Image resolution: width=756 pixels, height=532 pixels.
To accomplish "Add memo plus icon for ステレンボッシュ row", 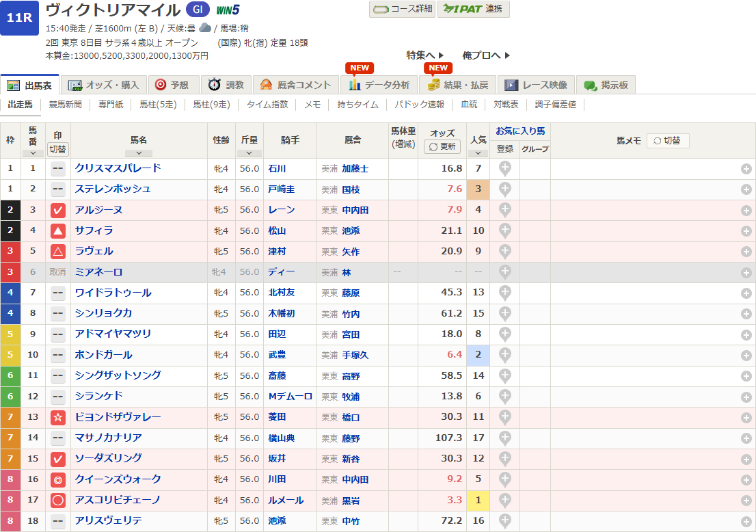I will (x=746, y=189).
